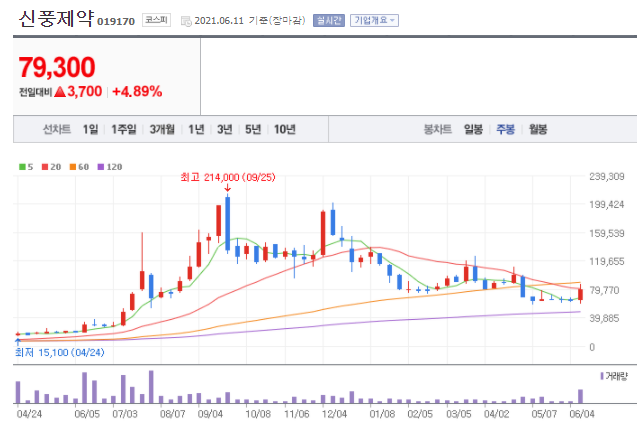Viewport: 637px width, 433px height.
Task: Click the 01/08 date axis label
Action: (382, 414)
